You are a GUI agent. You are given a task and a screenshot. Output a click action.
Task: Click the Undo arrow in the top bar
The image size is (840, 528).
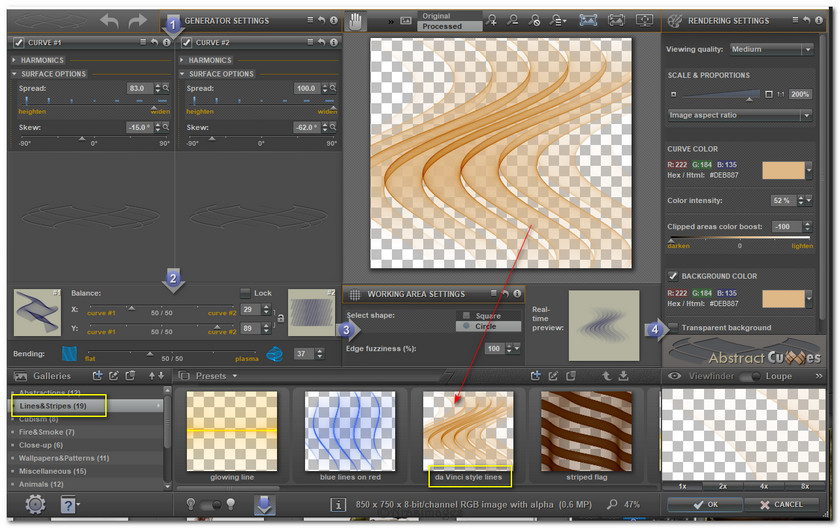pyautogui.click(x=109, y=21)
